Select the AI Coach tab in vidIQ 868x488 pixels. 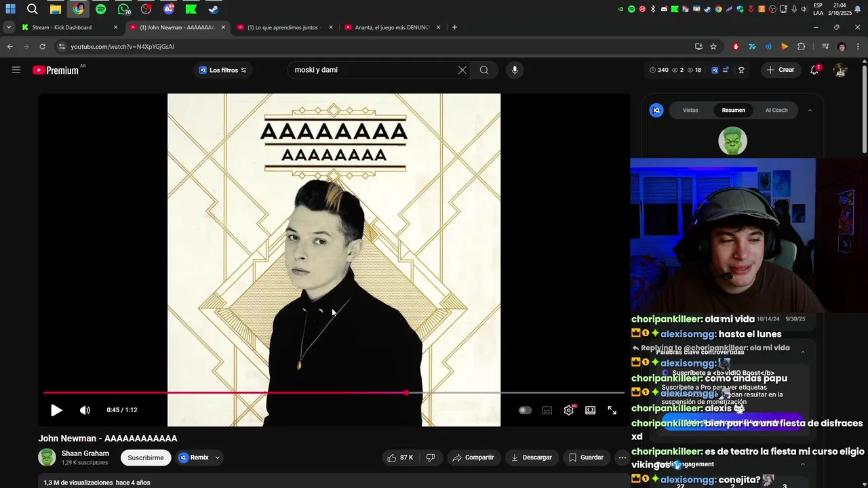776,110
